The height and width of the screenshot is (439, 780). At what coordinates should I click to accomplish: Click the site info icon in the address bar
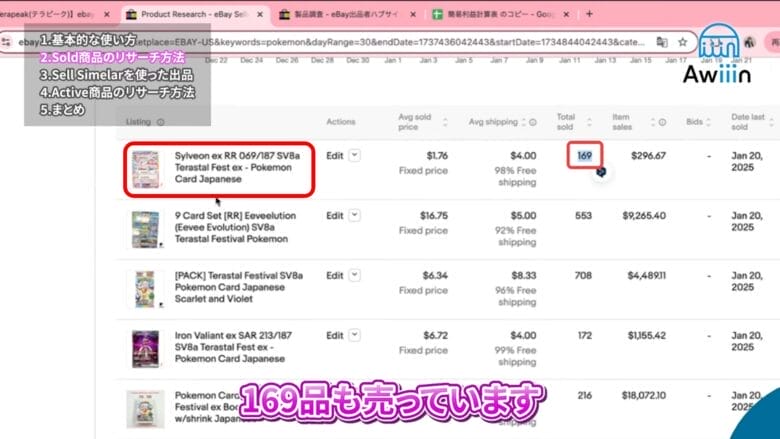tap(6, 42)
